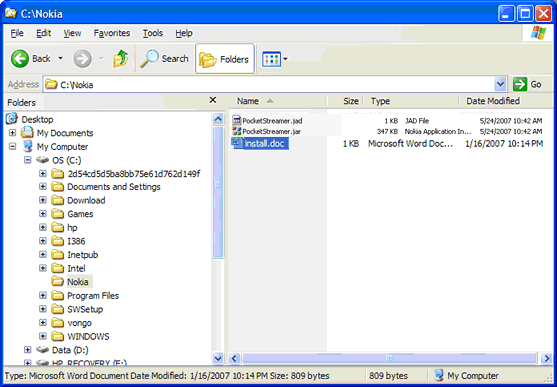This screenshot has width=557, height=387.
Task: Sort files by Size column header
Action: click(345, 101)
